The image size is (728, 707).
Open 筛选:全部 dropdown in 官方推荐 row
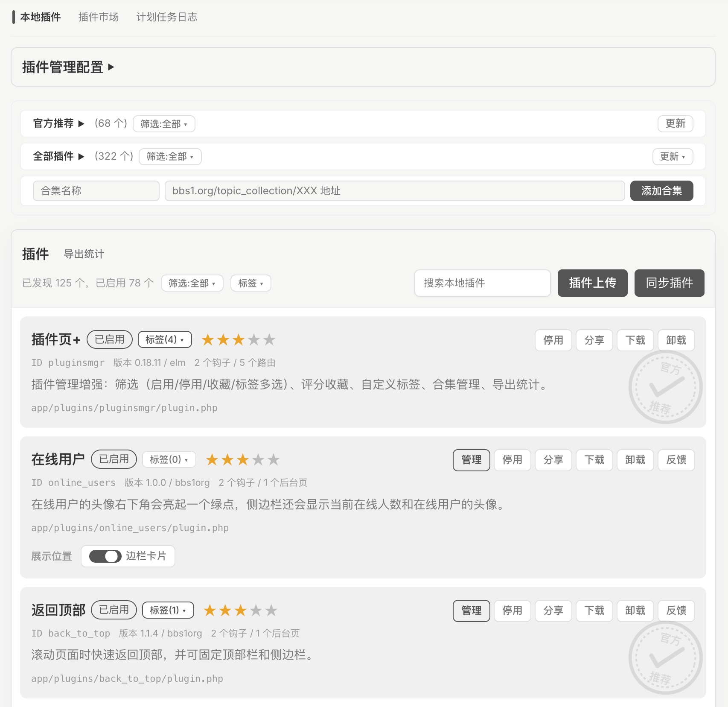point(164,124)
